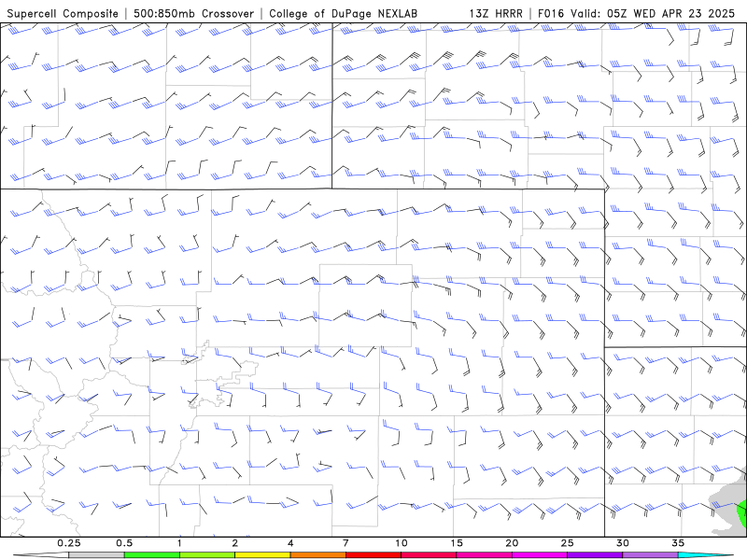The width and height of the screenshot is (747, 560).
Task: Click the "35" legend value
Action: [x=678, y=543]
